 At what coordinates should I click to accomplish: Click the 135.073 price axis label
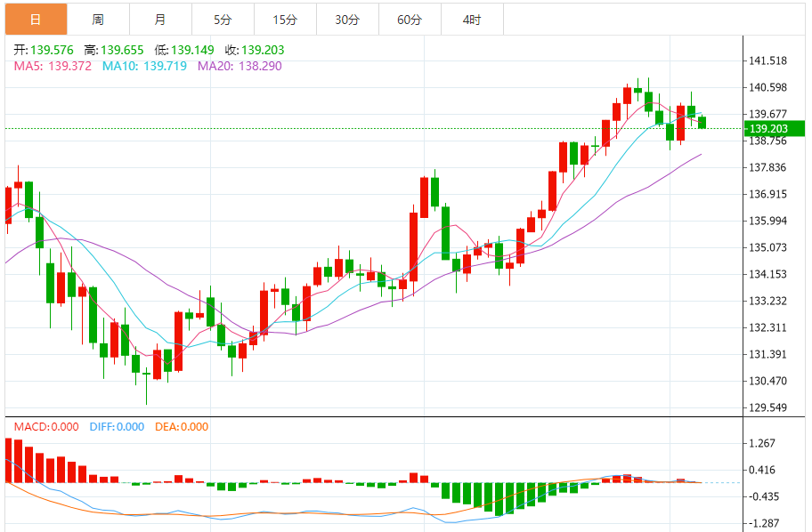click(x=768, y=248)
